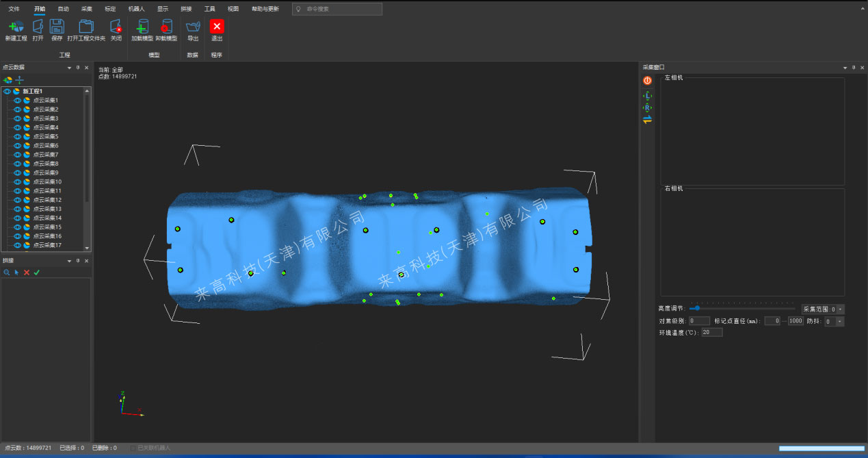Click the swap cameras arrows icon
This screenshot has height=458, width=868.
(647, 119)
